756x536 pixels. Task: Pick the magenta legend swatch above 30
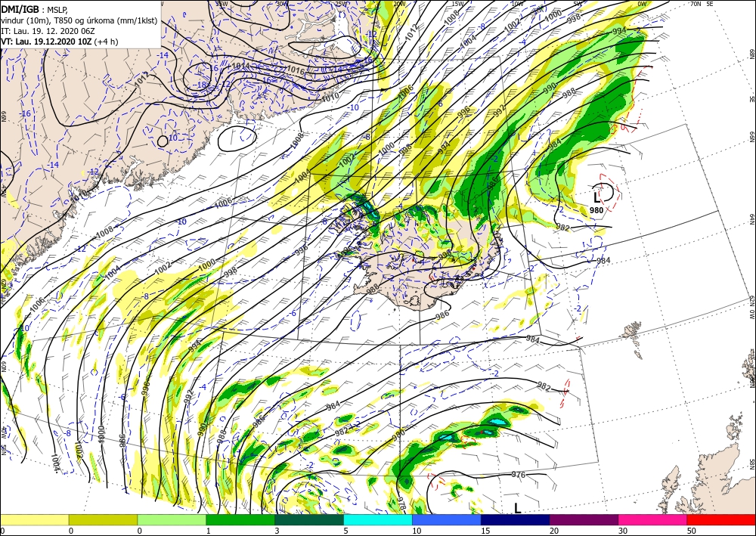click(653, 519)
